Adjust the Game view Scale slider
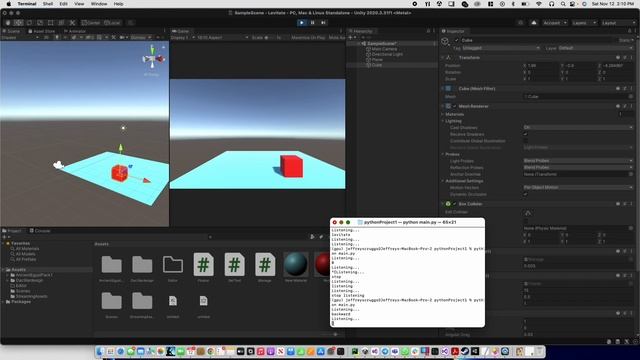This screenshot has width=640, height=360. click(269, 38)
